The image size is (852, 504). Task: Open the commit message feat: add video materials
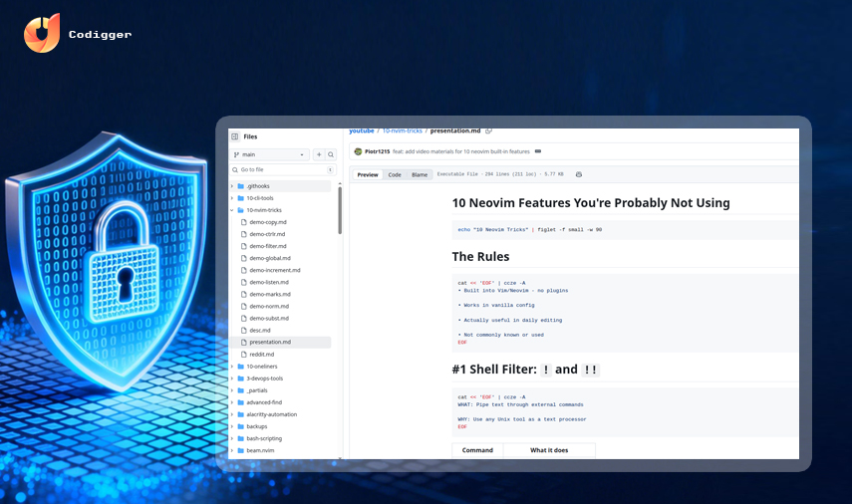tap(460, 151)
